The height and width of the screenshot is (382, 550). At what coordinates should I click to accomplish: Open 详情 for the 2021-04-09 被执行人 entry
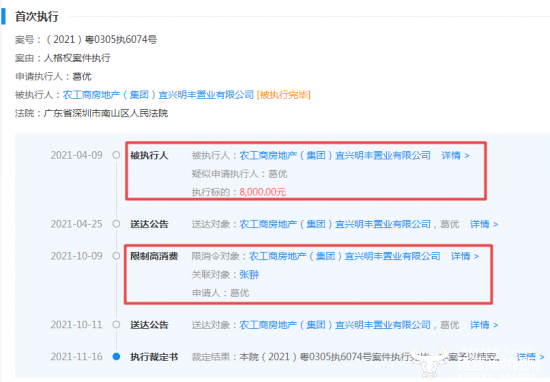point(455,155)
